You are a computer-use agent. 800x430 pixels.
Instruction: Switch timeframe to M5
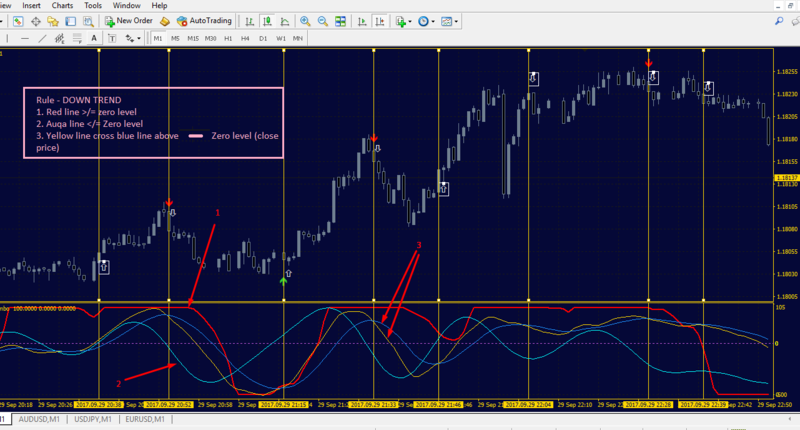tap(175, 38)
